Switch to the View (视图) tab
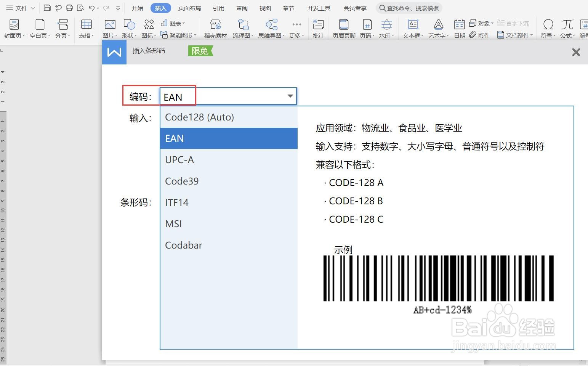588x366 pixels. [265, 8]
